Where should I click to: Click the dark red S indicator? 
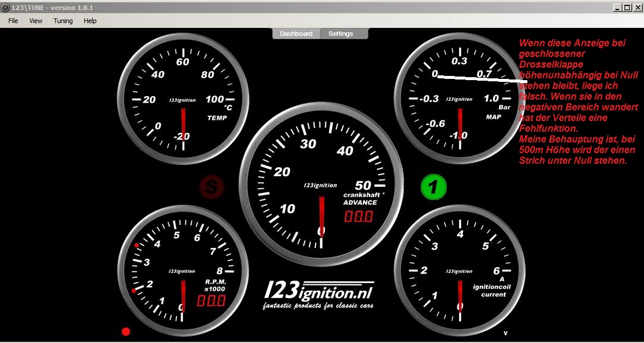click(x=211, y=187)
